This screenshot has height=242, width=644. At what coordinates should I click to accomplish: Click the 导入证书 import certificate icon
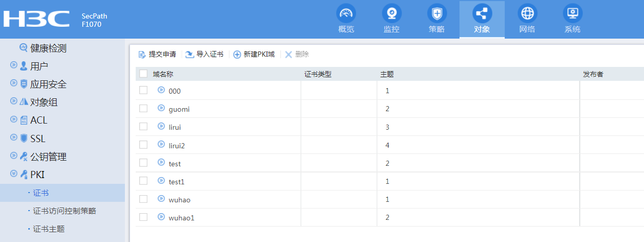190,55
